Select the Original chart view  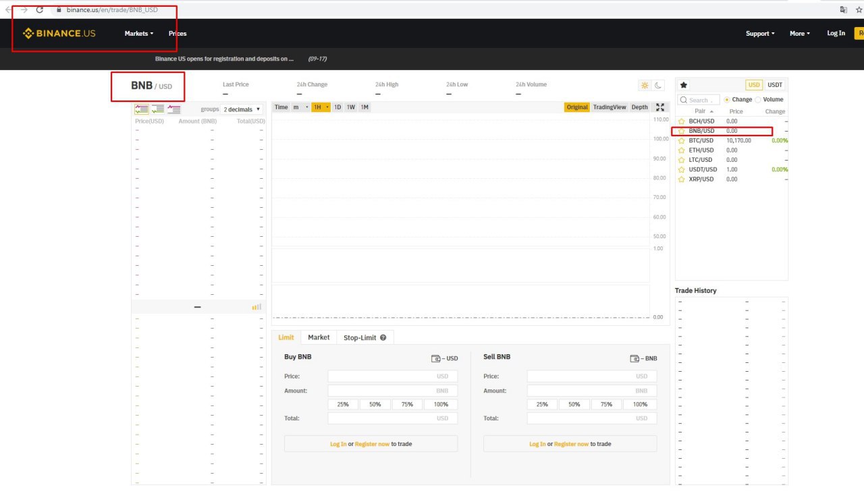point(577,107)
